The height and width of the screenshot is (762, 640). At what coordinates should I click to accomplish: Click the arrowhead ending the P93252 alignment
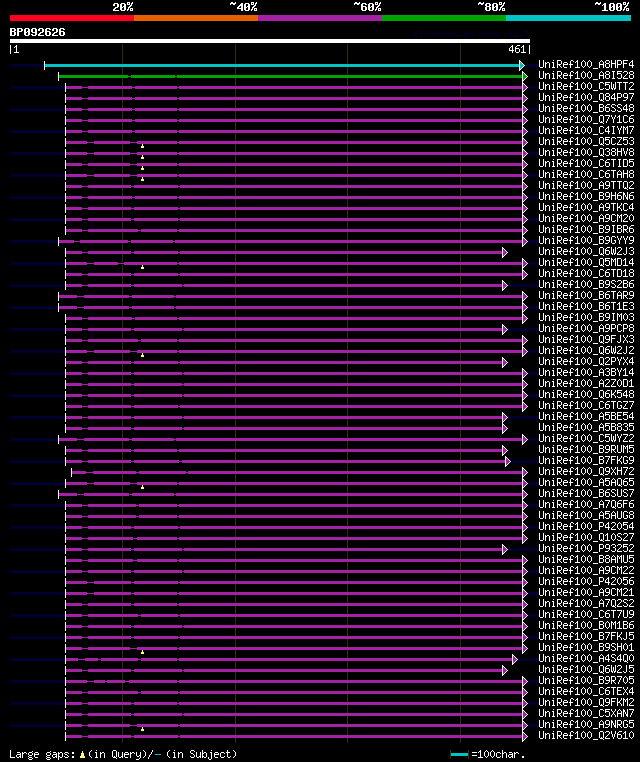(505, 549)
